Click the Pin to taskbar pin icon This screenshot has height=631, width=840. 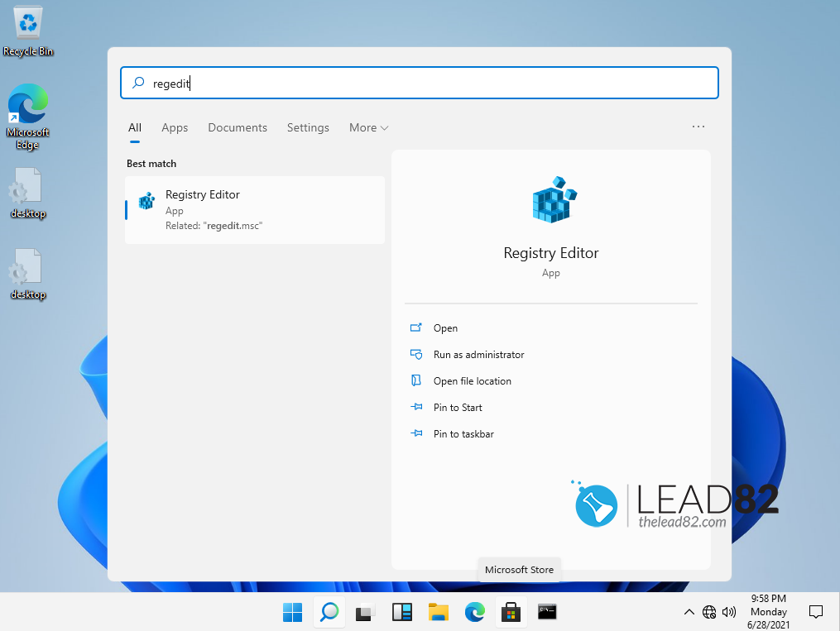(x=416, y=433)
